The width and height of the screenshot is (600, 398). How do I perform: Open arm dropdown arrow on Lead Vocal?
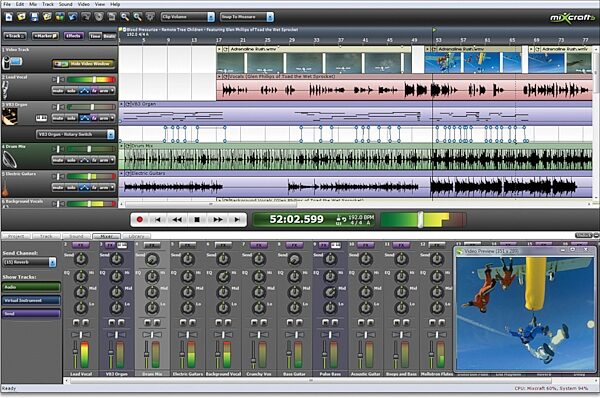click(x=112, y=91)
